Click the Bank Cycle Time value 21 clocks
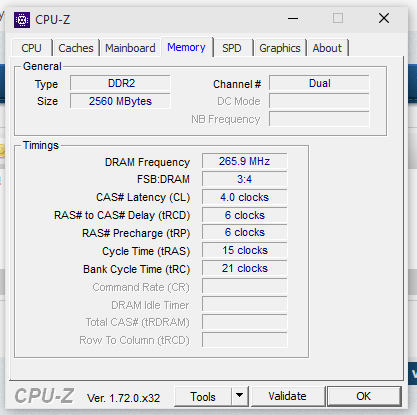The height and width of the screenshot is (415, 417). coord(244,268)
